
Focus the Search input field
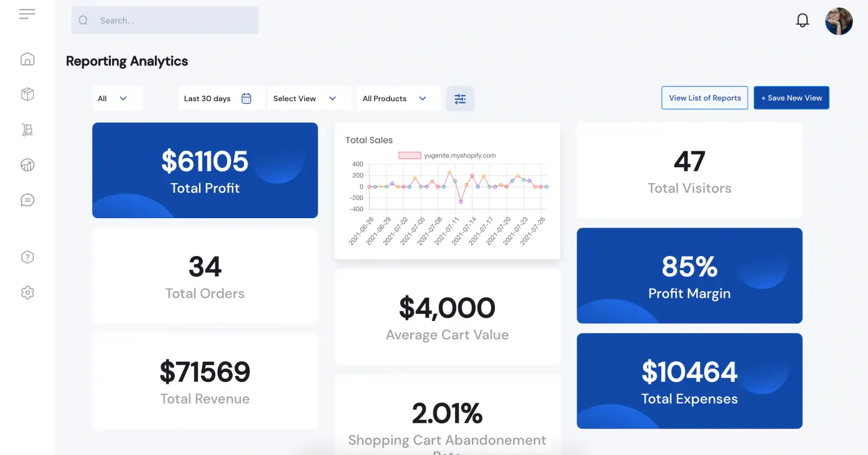[x=165, y=20]
